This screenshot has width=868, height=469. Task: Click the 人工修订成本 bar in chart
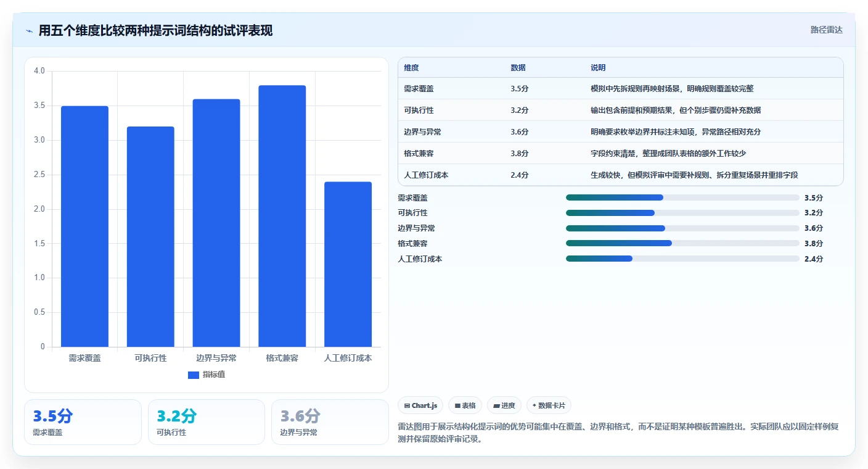[348, 264]
